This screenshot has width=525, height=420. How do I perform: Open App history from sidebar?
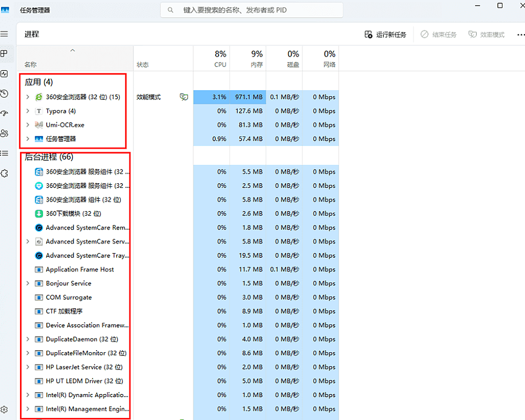point(4,93)
